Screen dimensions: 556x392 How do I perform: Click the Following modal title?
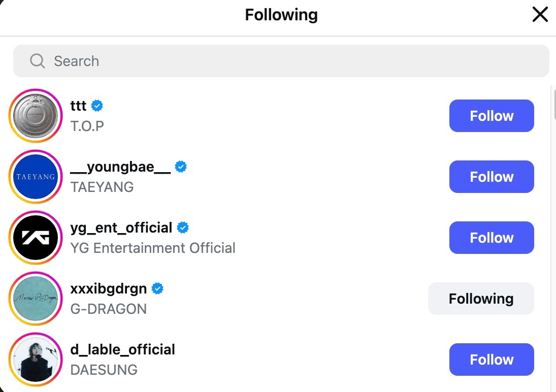coord(281,15)
